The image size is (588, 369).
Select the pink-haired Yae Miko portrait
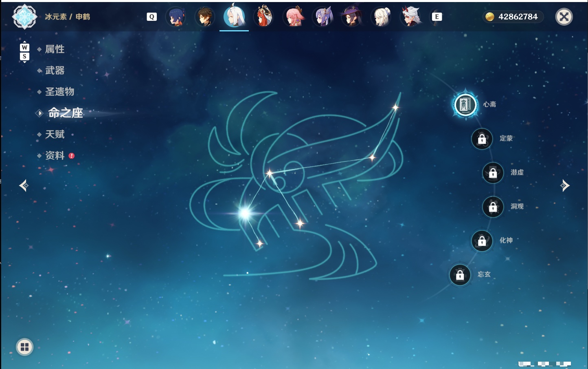coord(293,17)
